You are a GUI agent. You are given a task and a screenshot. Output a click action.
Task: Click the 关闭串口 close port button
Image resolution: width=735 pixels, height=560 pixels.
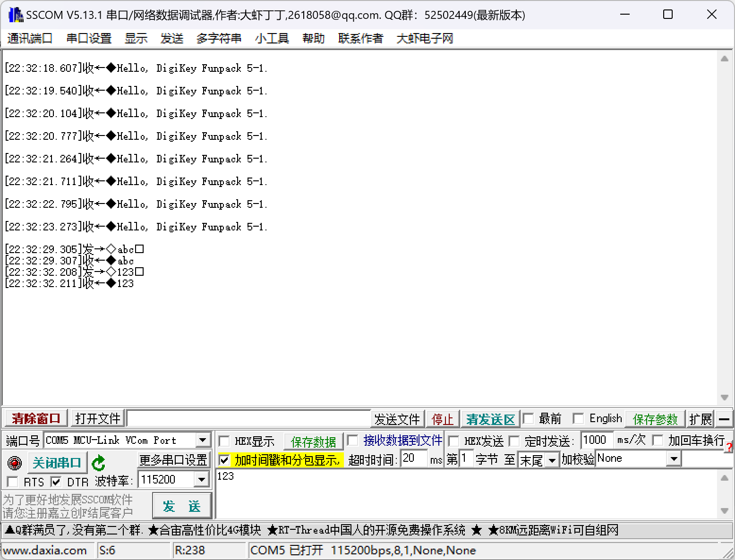tap(57, 463)
